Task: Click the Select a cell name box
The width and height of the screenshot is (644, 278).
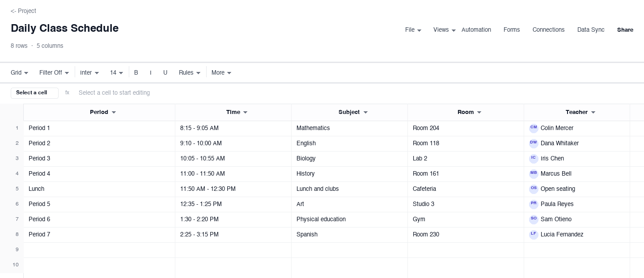Action: (34, 93)
